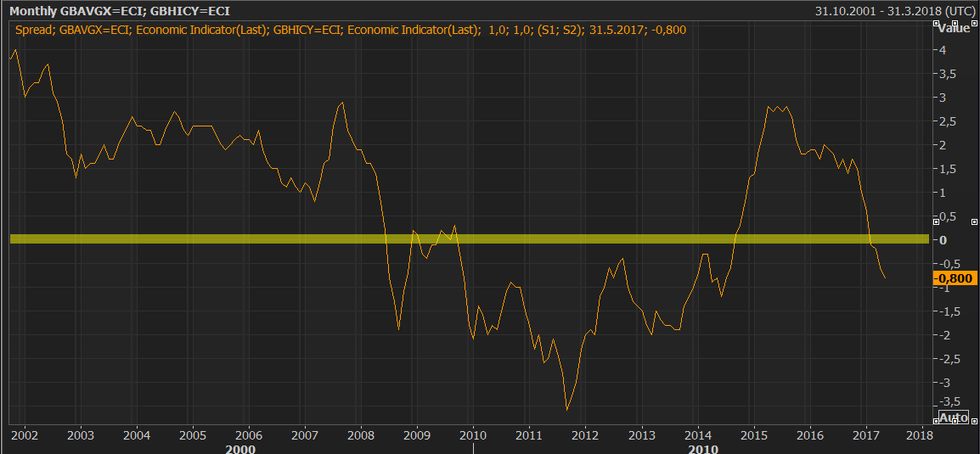Select the yellow horizontal band at zero

coord(470,239)
